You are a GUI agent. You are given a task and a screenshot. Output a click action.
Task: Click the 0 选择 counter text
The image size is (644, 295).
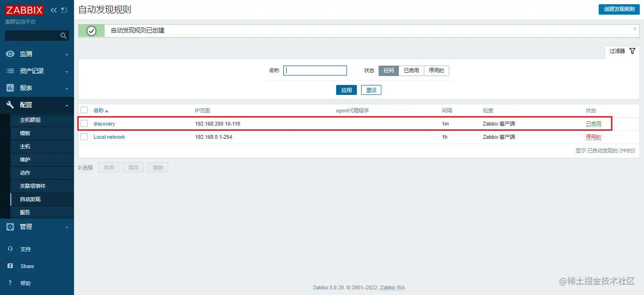click(x=85, y=168)
